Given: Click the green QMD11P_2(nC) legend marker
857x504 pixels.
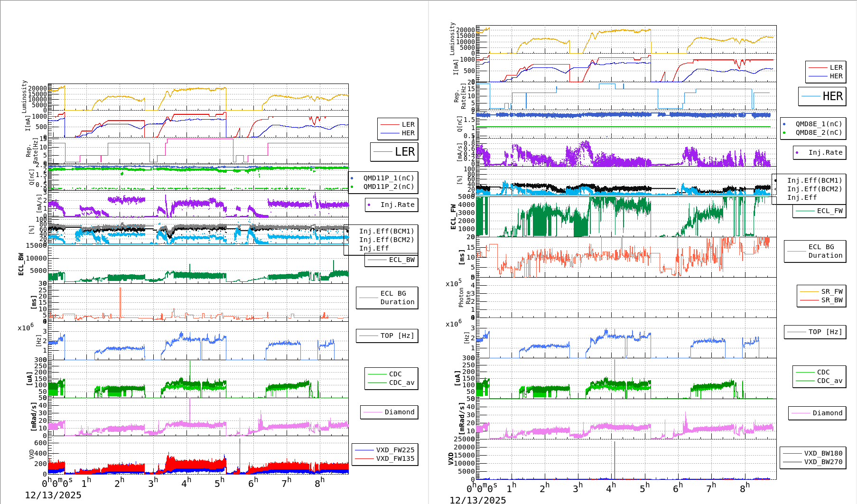Looking at the screenshot, I should click(352, 187).
